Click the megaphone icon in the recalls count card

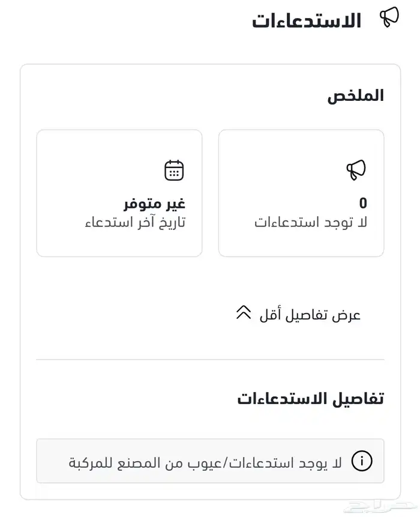coord(356,170)
